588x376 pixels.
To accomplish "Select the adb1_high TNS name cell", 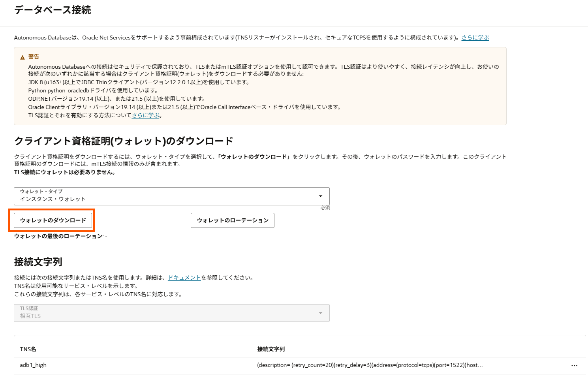I will click(33, 365).
